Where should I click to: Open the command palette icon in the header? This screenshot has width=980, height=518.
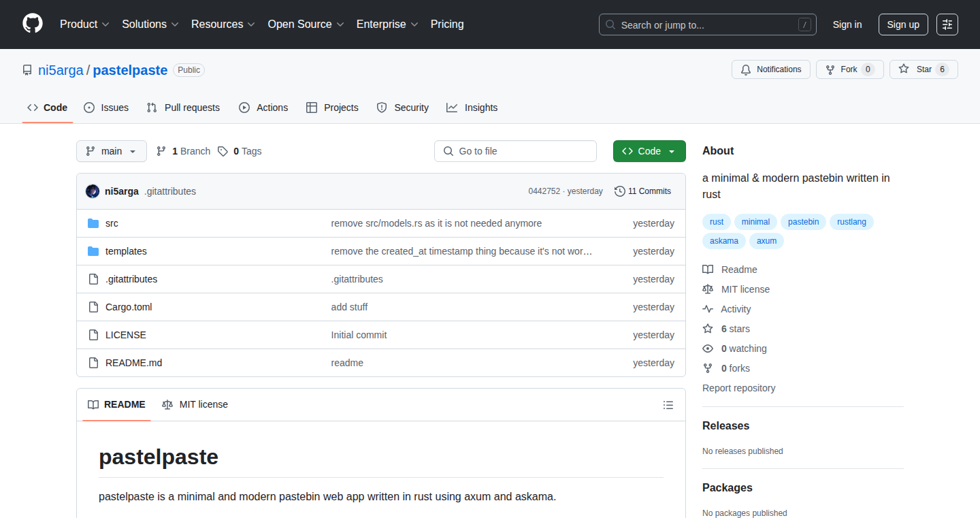tap(947, 25)
